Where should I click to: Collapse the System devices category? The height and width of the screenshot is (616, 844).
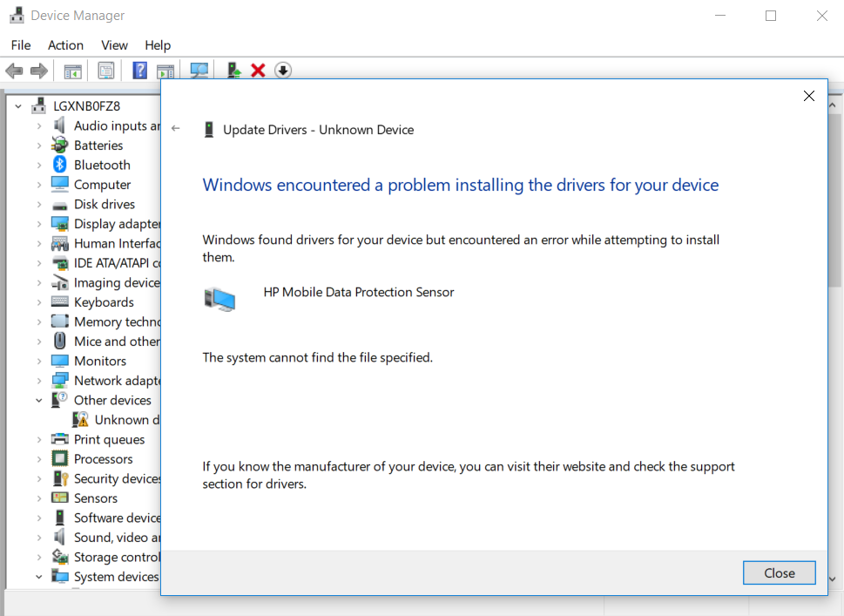[38, 576]
